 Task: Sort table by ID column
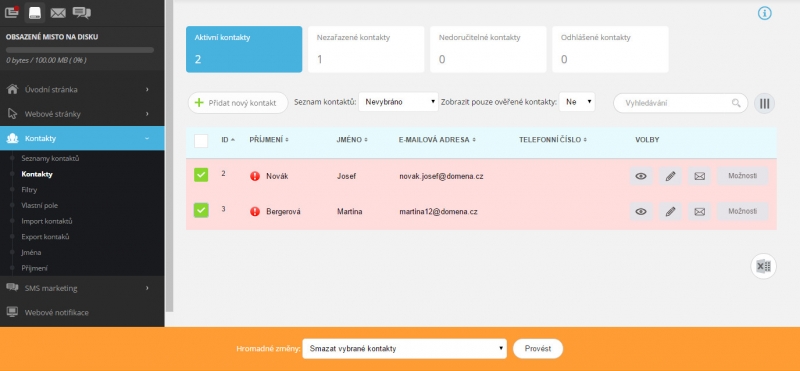228,139
